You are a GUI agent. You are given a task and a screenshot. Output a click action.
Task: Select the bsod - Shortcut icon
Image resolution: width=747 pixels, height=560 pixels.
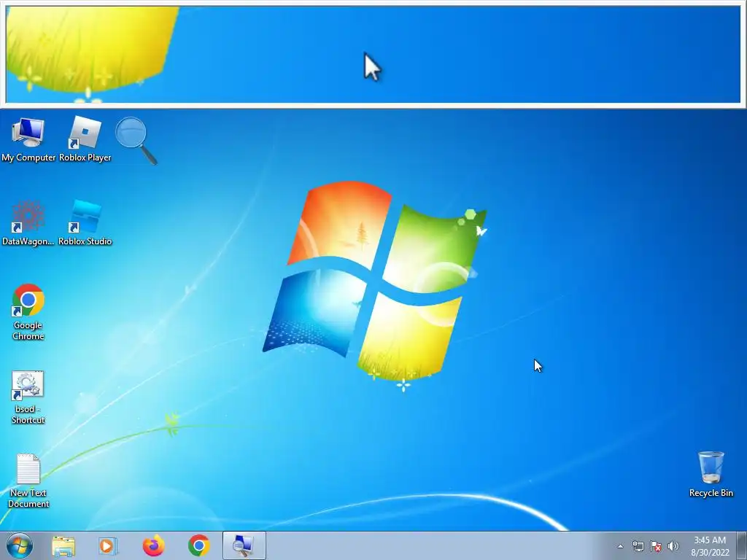(28, 397)
